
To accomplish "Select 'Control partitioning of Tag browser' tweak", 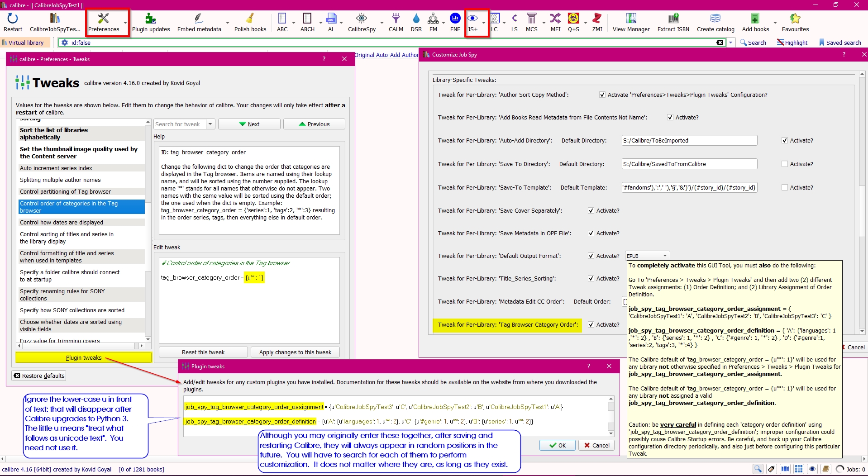I will (81, 192).
